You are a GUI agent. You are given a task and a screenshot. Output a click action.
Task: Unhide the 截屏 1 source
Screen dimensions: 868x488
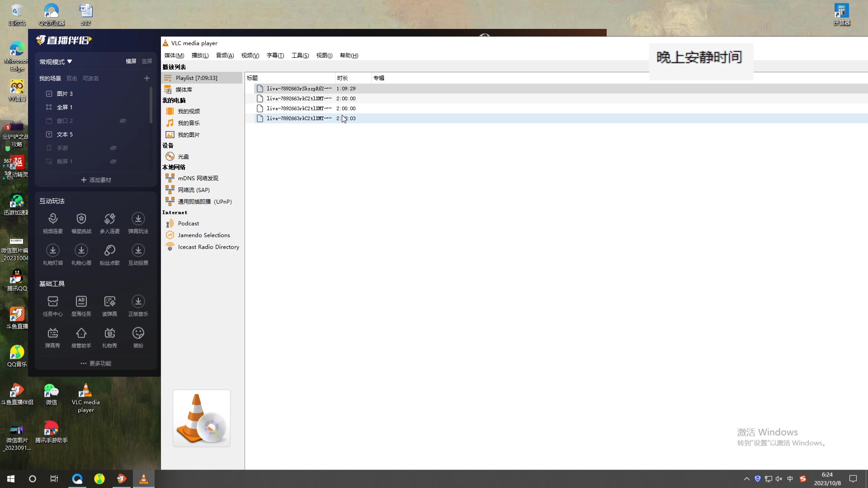click(113, 161)
